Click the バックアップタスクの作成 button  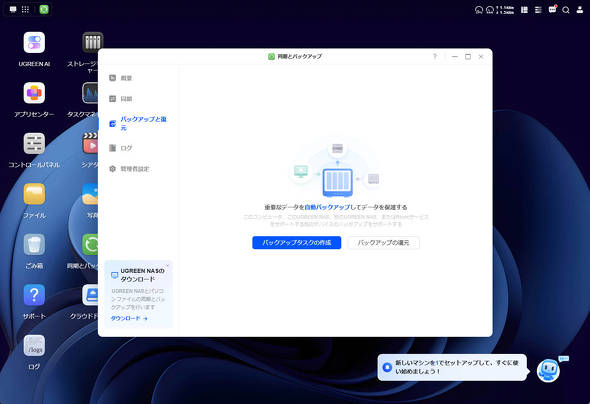(297, 243)
